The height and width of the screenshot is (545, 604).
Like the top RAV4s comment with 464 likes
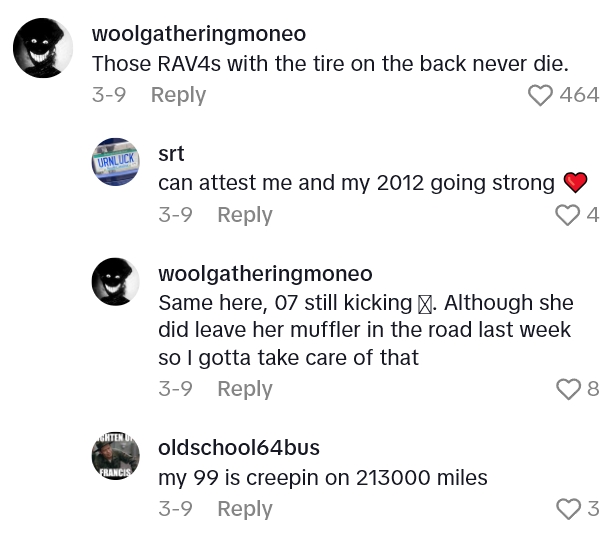click(541, 95)
